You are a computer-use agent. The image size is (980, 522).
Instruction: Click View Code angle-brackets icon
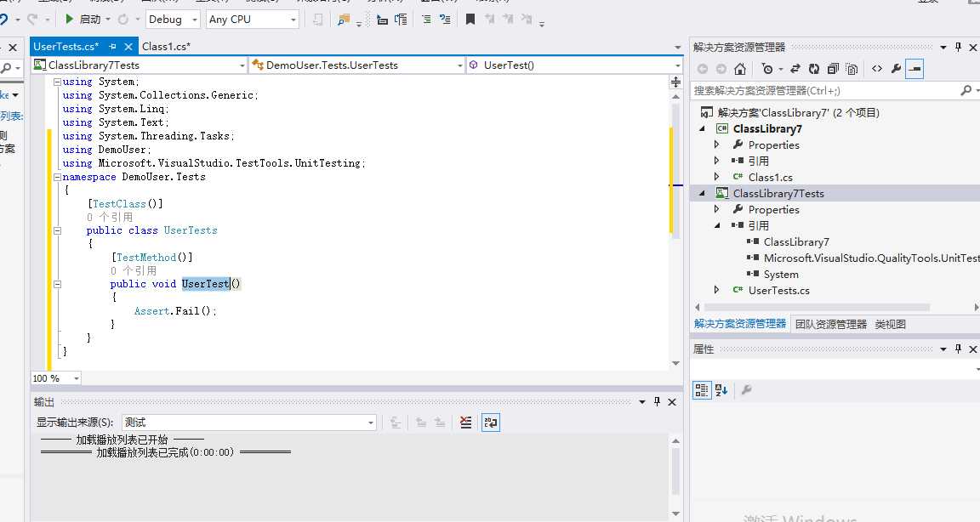pos(877,69)
